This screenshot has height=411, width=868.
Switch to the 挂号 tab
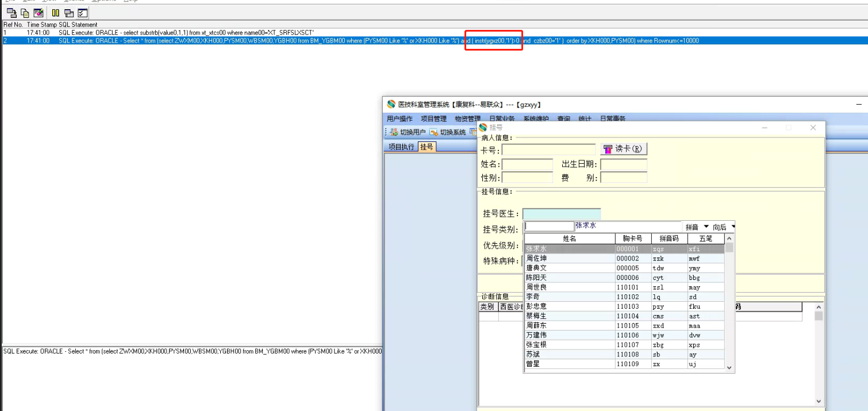427,147
